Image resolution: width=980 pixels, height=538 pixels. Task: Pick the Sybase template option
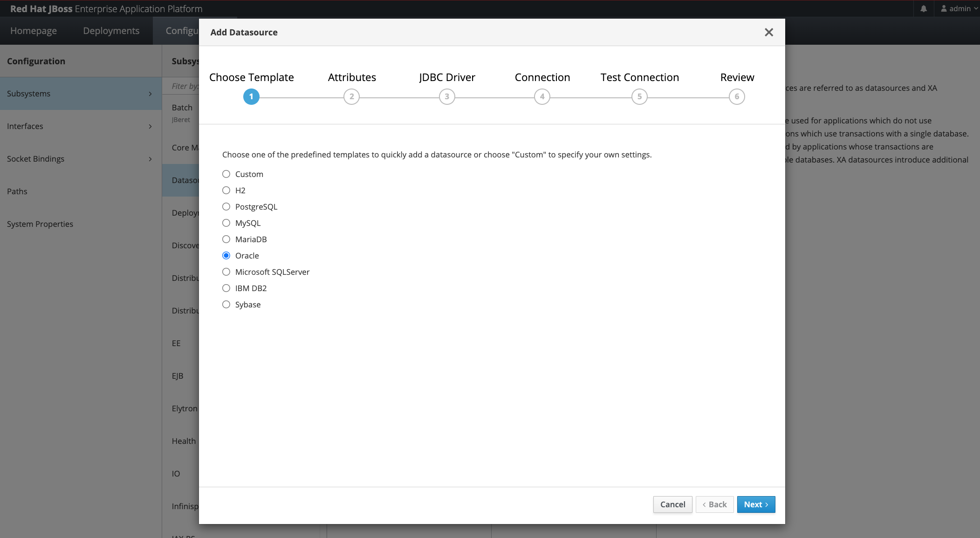[226, 304]
